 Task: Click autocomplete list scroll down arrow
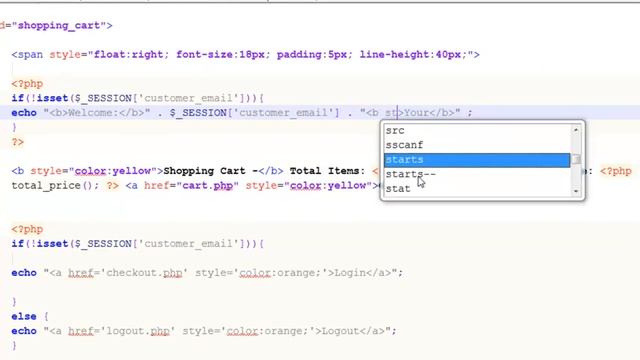click(x=576, y=191)
